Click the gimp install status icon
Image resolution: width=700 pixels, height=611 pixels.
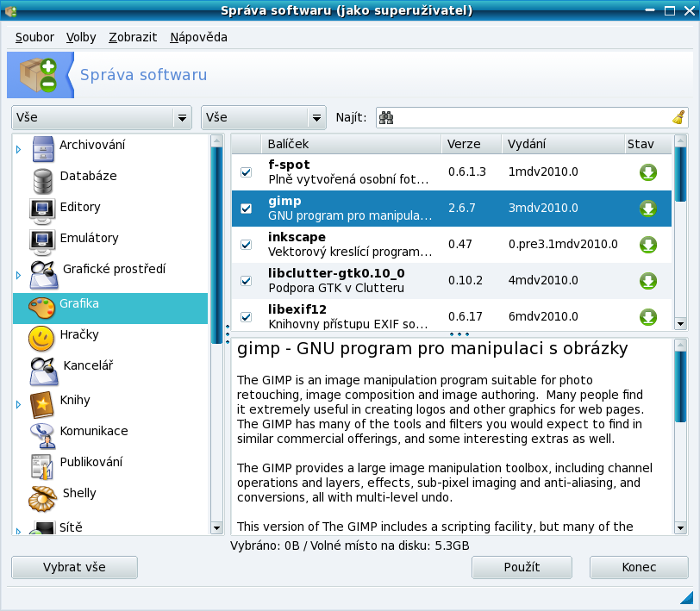(648, 209)
